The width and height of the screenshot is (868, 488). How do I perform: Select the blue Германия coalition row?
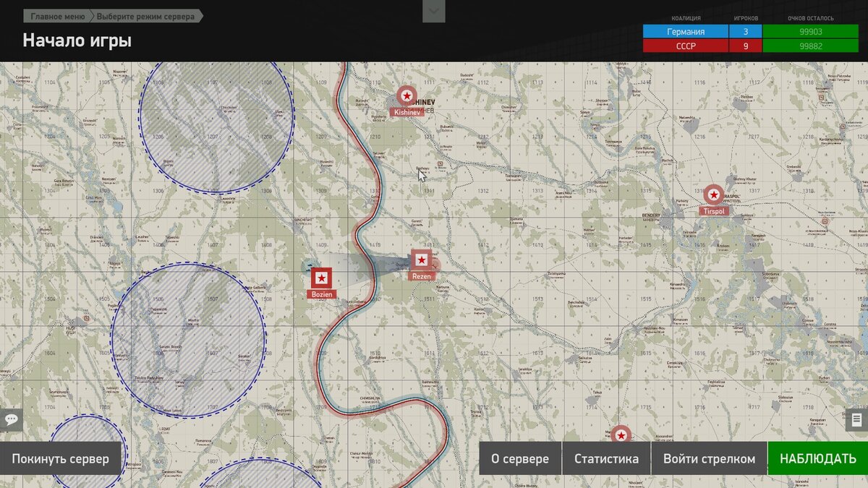[x=685, y=32]
